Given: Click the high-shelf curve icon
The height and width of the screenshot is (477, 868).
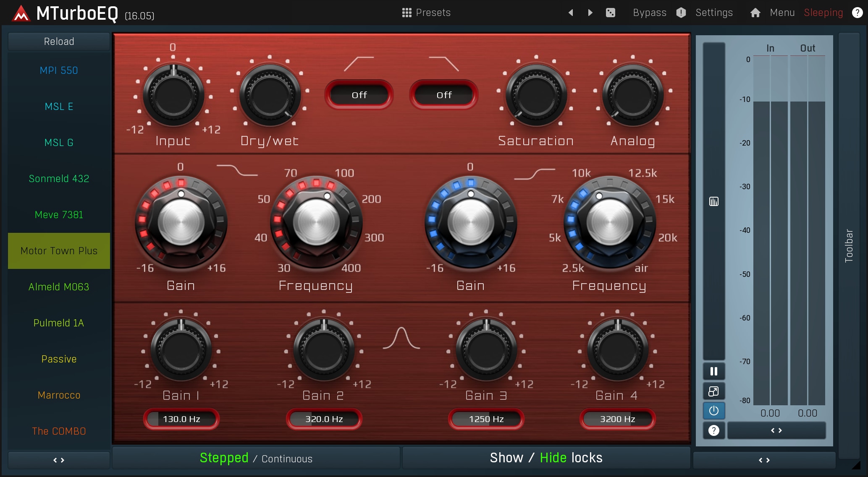Looking at the screenshot, I should coord(535,174).
